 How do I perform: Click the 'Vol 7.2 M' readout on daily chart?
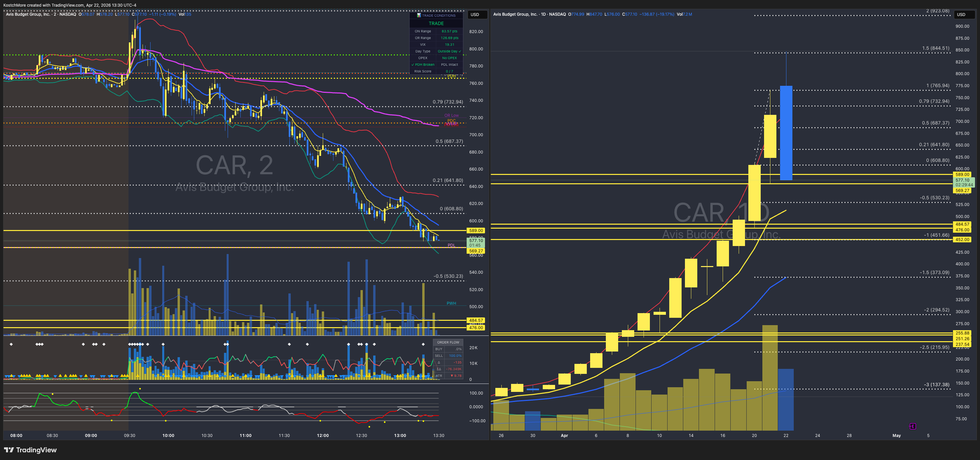click(684, 14)
